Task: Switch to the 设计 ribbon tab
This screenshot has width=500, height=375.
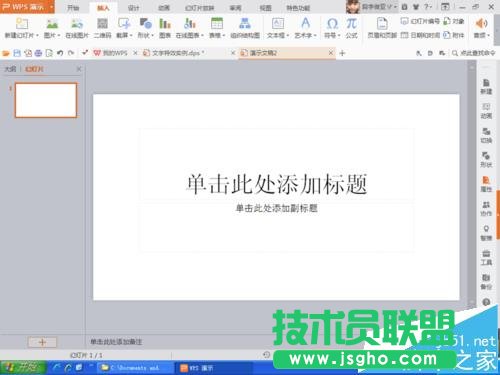Action: pyautogui.click(x=133, y=8)
